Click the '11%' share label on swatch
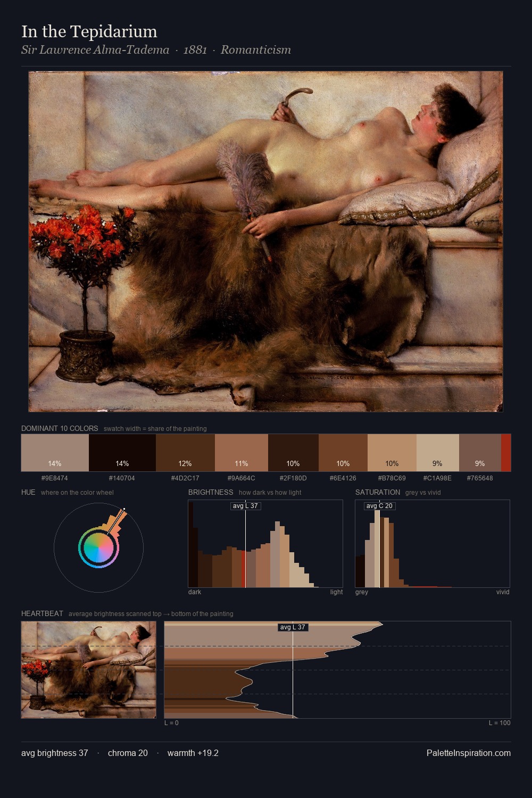532x798 pixels. [x=242, y=463]
